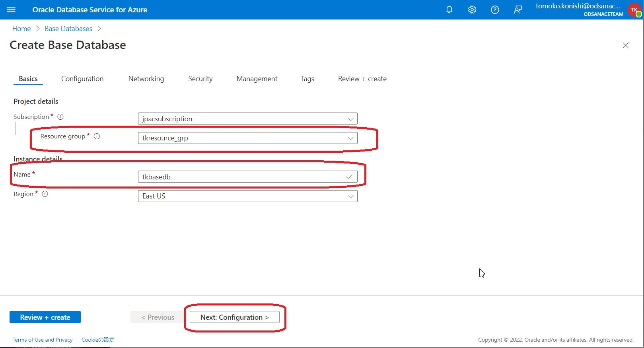Click the copyright notice text
This screenshot has height=348, width=644.
(x=556, y=340)
